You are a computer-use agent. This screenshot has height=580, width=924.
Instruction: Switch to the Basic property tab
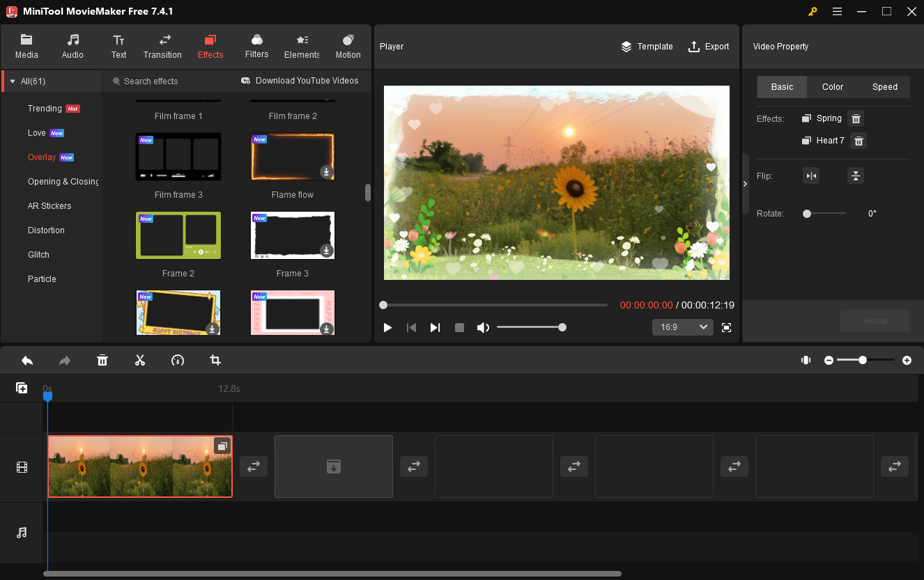[x=782, y=87]
